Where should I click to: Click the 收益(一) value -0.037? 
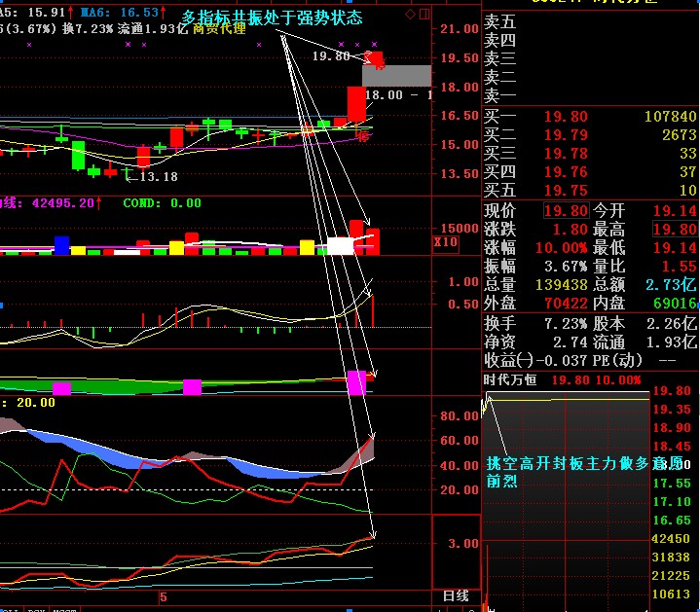(x=563, y=360)
